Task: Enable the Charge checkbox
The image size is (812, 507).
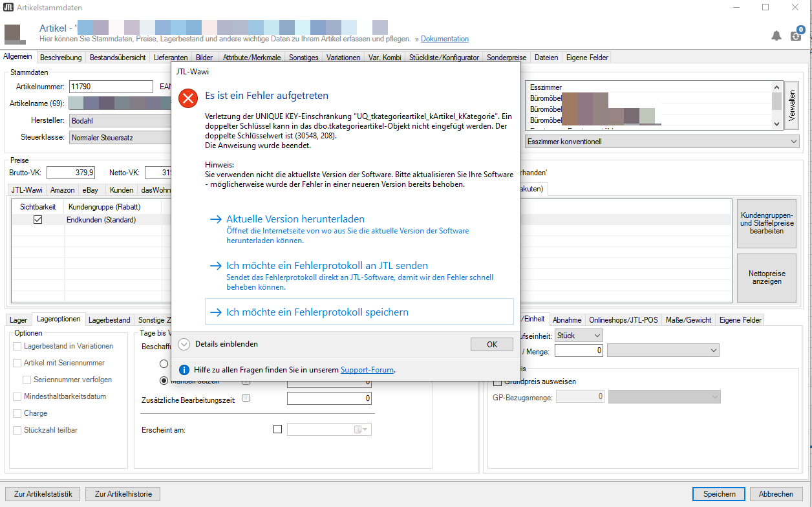Action: [17, 413]
